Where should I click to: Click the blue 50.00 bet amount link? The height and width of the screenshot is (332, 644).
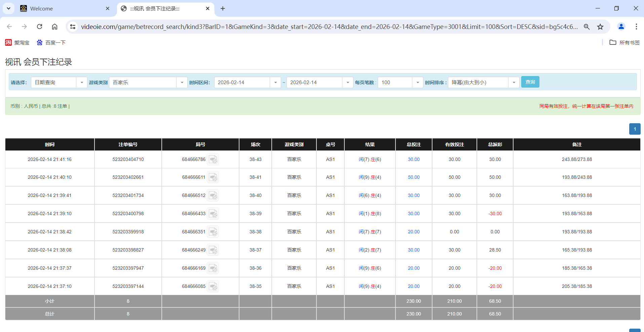[413, 177]
